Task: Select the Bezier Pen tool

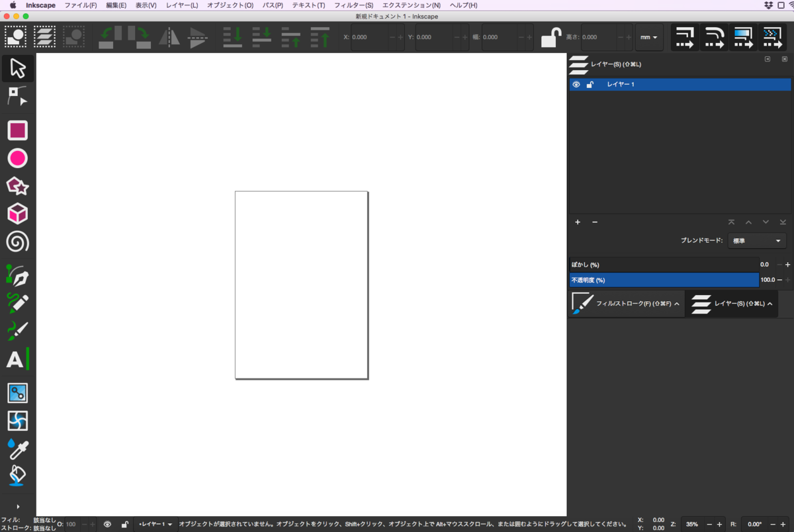Action: 17,275
